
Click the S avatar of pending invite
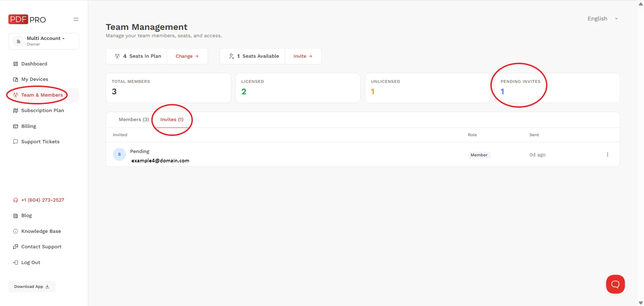pyautogui.click(x=119, y=154)
